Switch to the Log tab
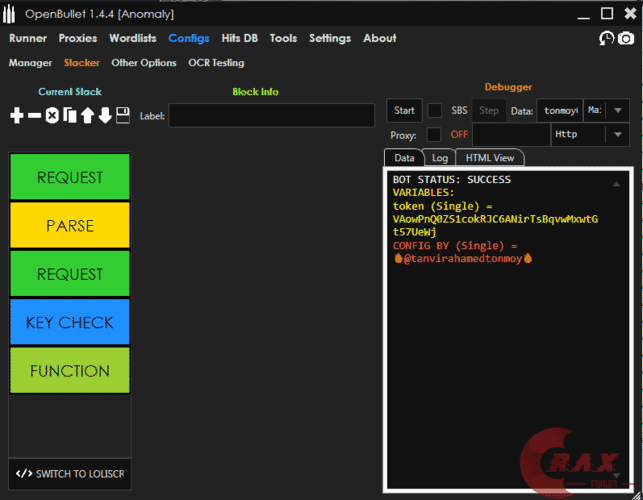 [440, 158]
